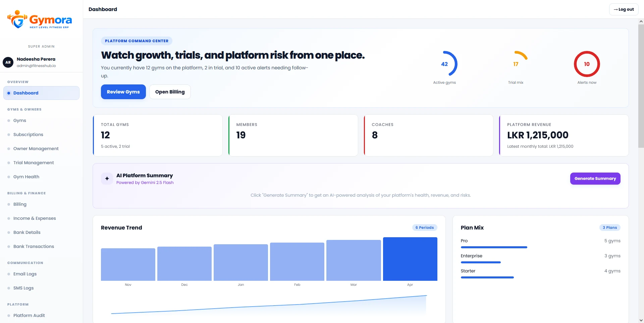Click the page vertical scrollbar
The width and height of the screenshot is (644, 323).
[641, 86]
